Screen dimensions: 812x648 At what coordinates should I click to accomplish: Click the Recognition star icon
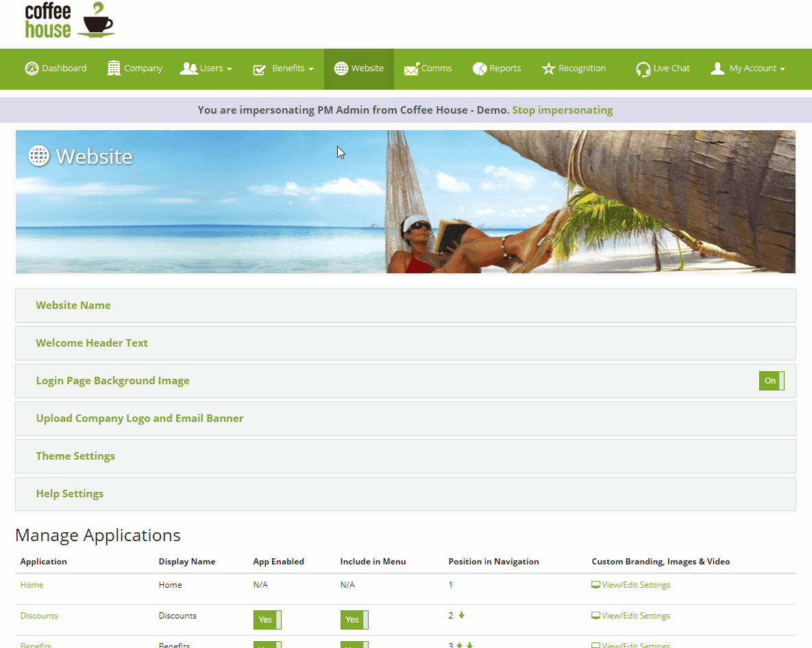(548, 68)
